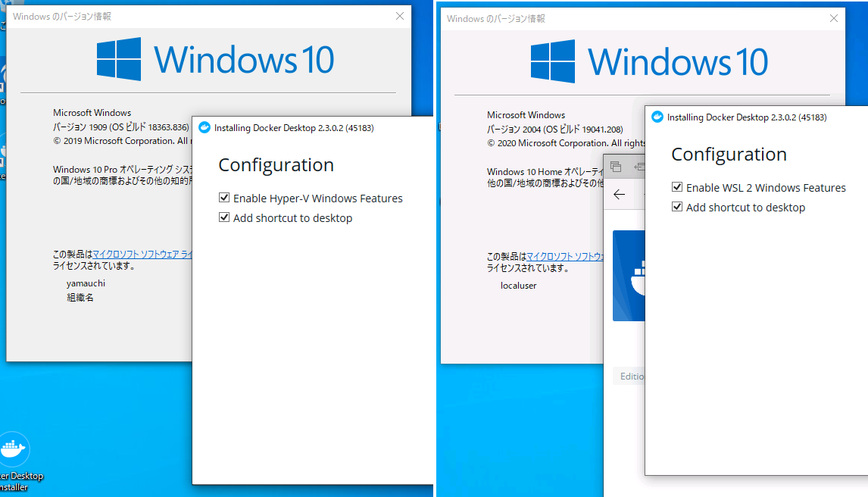Select the Editio tab in the Store window

pos(632,376)
